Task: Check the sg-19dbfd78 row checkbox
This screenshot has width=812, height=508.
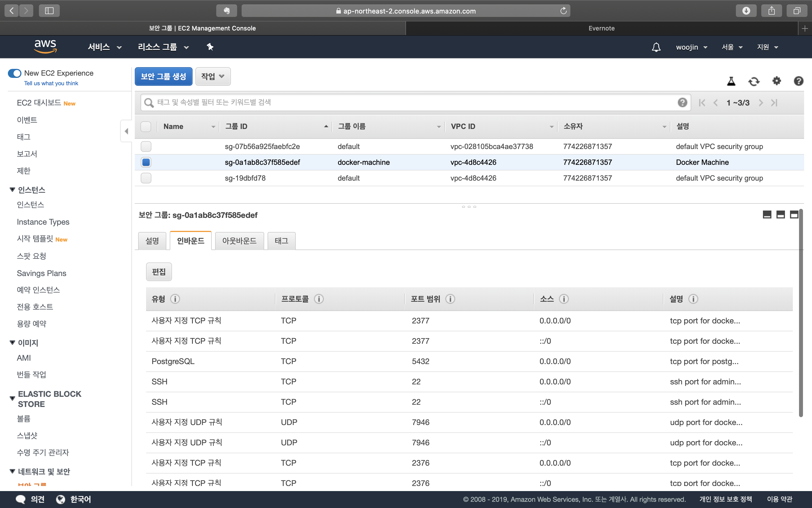Action: tap(145, 178)
